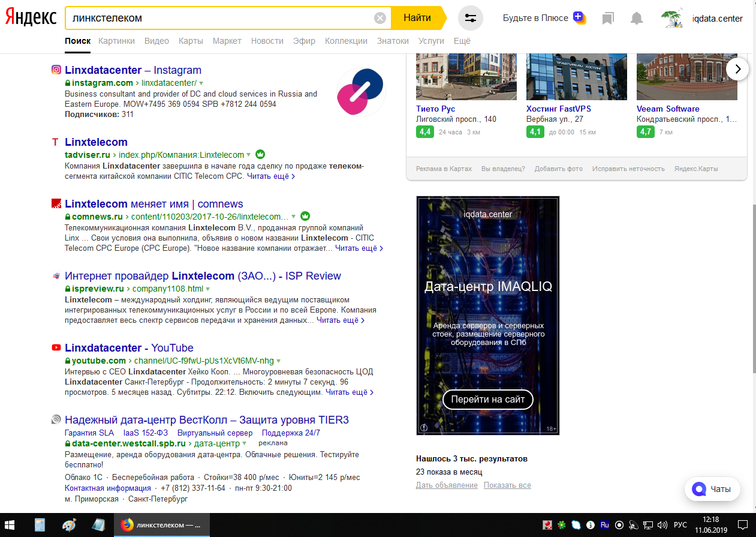Click the ISP Review favicon
The height and width of the screenshot is (537, 756).
pos(56,275)
